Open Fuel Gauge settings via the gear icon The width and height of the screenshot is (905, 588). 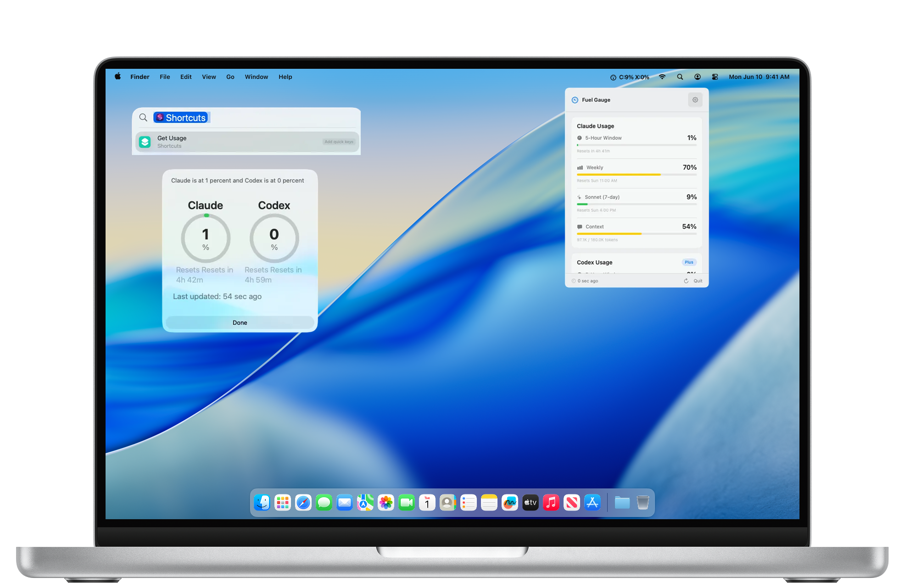click(695, 100)
